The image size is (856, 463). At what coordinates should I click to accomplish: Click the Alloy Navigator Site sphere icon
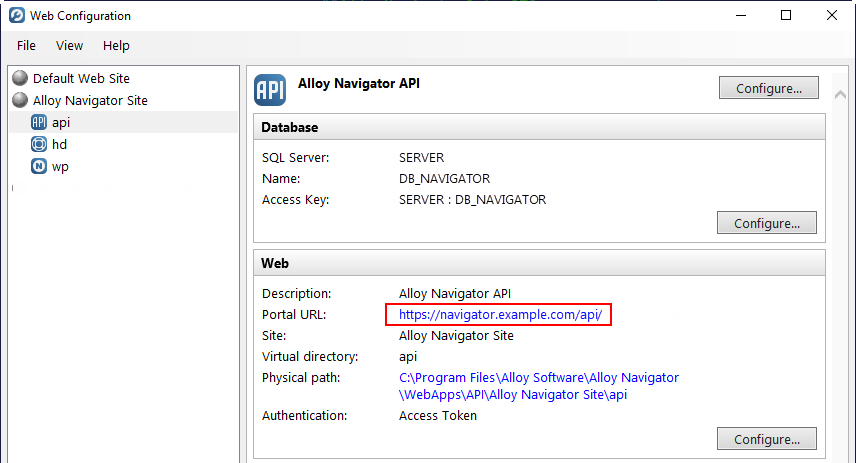coord(20,100)
